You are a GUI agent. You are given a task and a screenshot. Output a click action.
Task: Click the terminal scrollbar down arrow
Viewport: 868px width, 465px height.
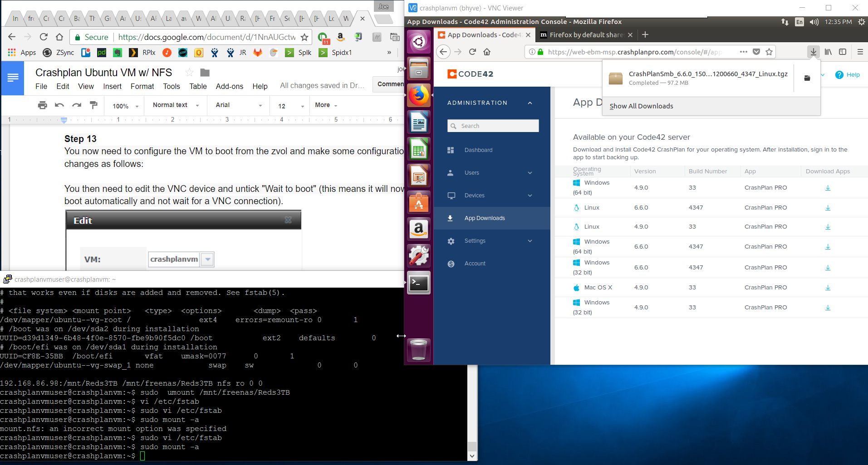point(472,456)
